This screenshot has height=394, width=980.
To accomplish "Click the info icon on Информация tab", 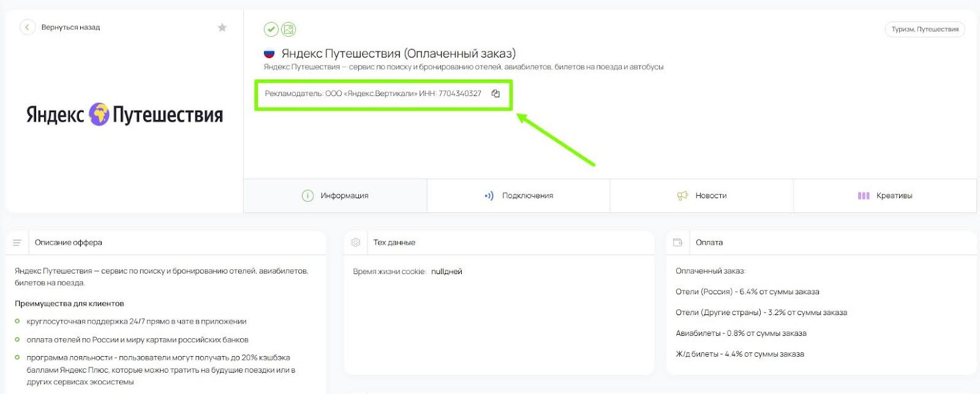I will tap(307, 196).
